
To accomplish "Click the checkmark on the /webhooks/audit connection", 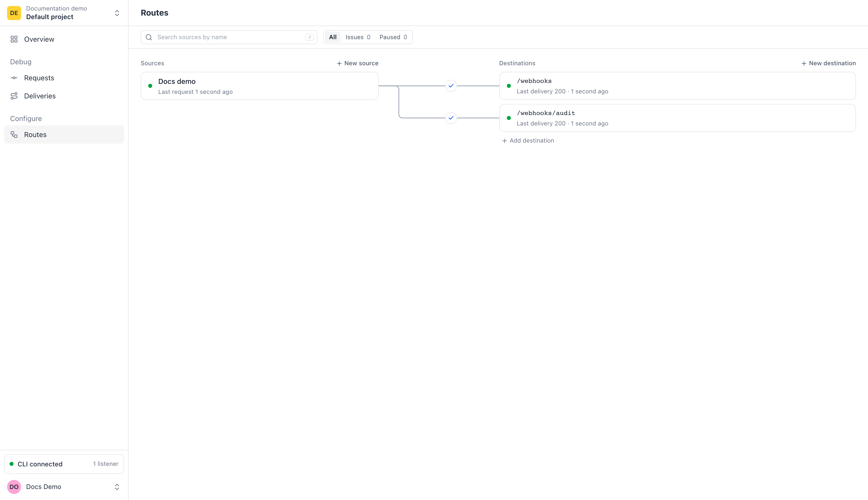I will pos(451,118).
